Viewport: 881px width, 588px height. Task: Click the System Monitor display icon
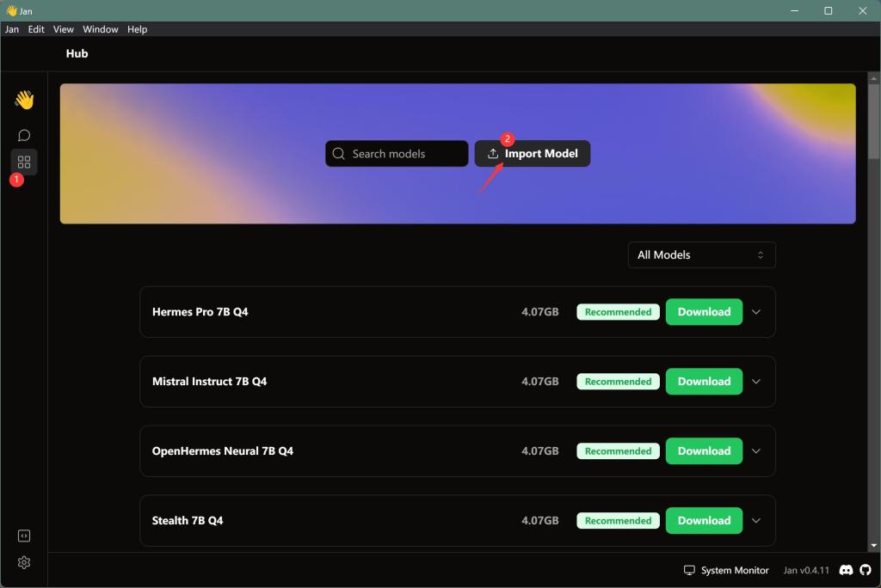pyautogui.click(x=689, y=570)
